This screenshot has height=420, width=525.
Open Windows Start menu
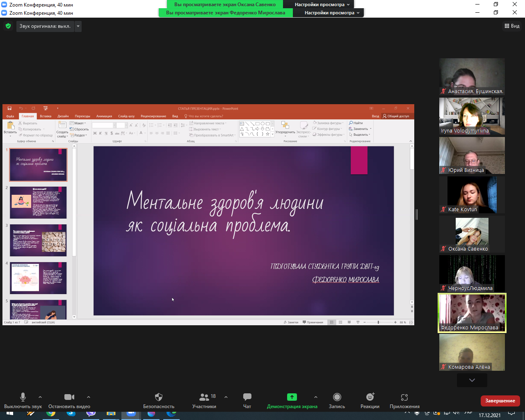coord(10,414)
